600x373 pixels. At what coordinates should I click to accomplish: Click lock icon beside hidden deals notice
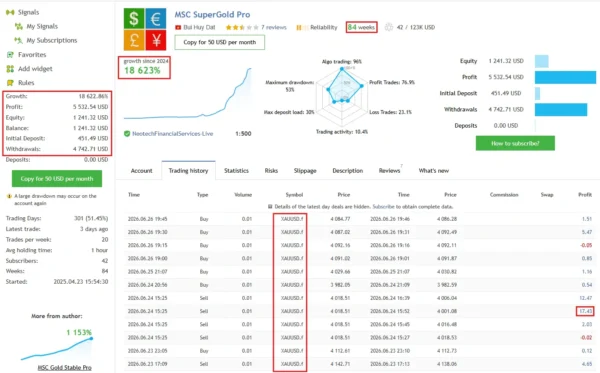click(270, 207)
